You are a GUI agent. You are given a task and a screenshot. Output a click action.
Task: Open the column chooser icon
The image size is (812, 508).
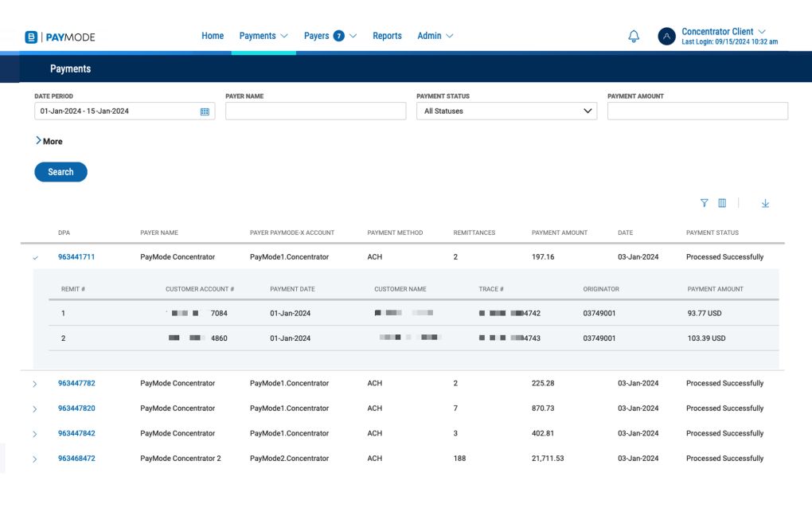point(722,204)
